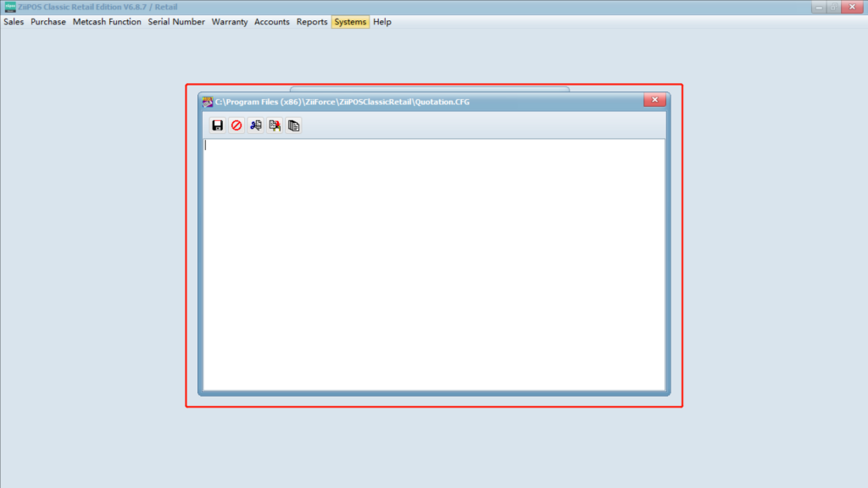This screenshot has width=868, height=488.
Task: Open the Purchase menu
Action: pyautogui.click(x=48, y=22)
